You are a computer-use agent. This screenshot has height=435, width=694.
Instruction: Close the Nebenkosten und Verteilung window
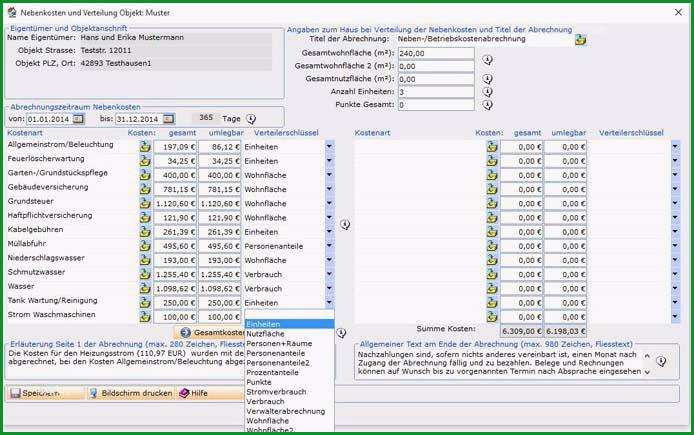tap(678, 12)
